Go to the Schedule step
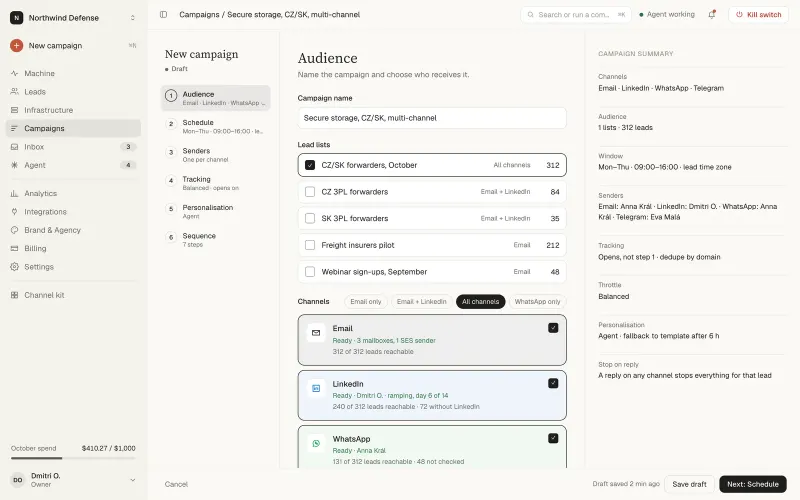Screen dimensions: 800x500 click(216, 127)
